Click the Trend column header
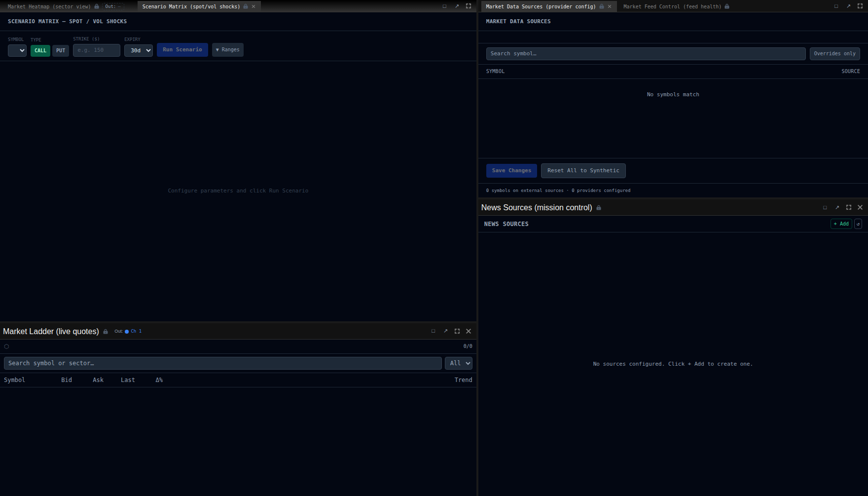This screenshot has height=496, width=868. (x=464, y=380)
